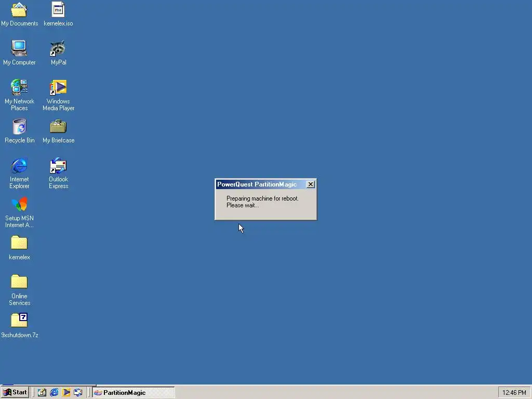Close the PowerQuest PartitionMagic dialog

coord(311,184)
